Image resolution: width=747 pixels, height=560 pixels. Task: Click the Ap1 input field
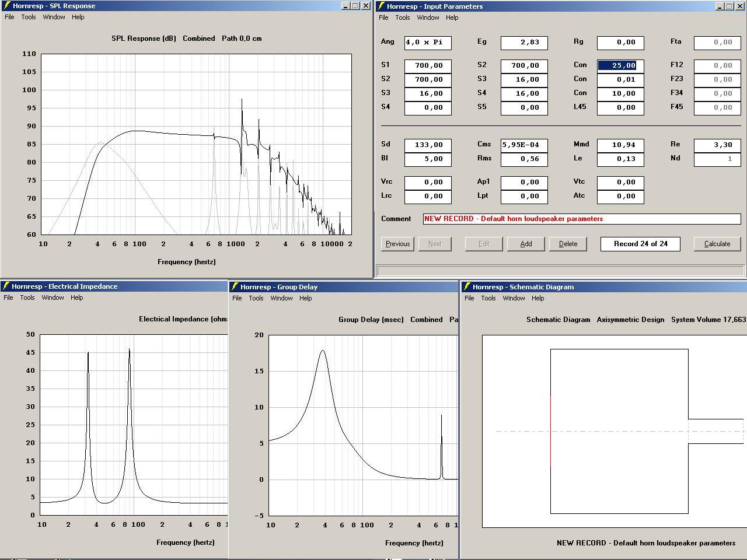tap(524, 183)
